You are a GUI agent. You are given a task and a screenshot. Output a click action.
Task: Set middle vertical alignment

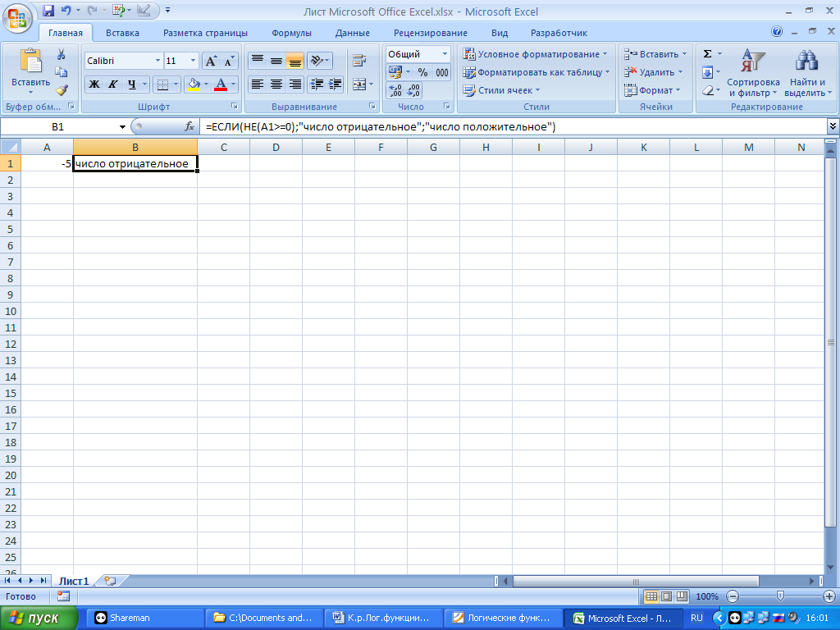pyautogui.click(x=276, y=61)
